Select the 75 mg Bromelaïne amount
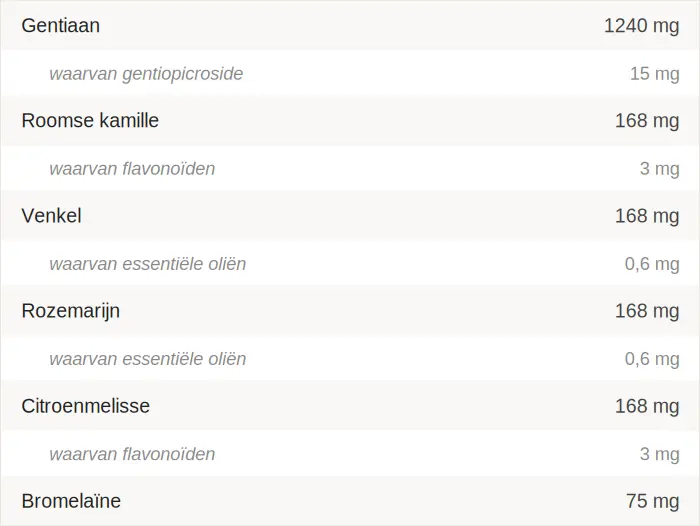Screen dimensions: 700x526 [652, 501]
